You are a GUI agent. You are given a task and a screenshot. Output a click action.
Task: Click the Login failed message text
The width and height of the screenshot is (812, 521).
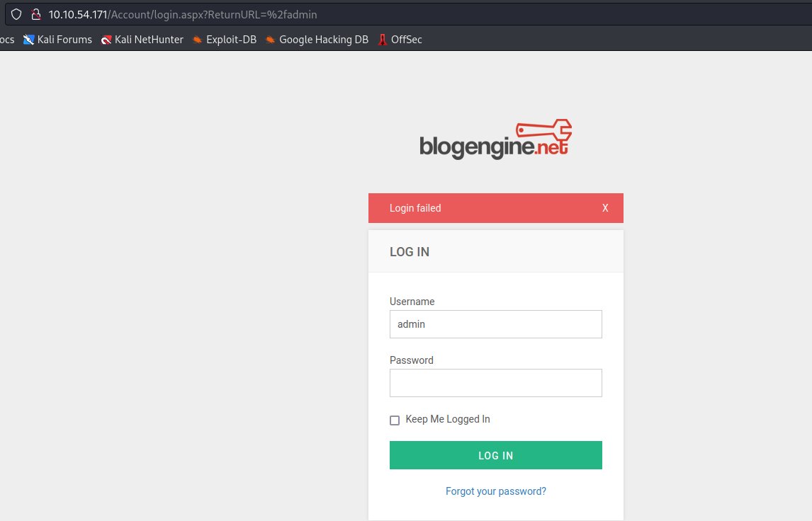415,208
